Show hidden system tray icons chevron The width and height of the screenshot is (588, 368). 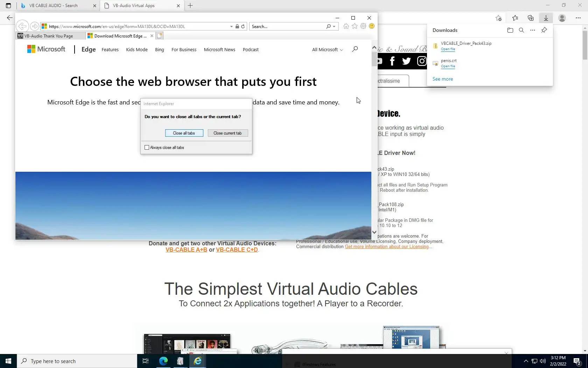(x=526, y=361)
